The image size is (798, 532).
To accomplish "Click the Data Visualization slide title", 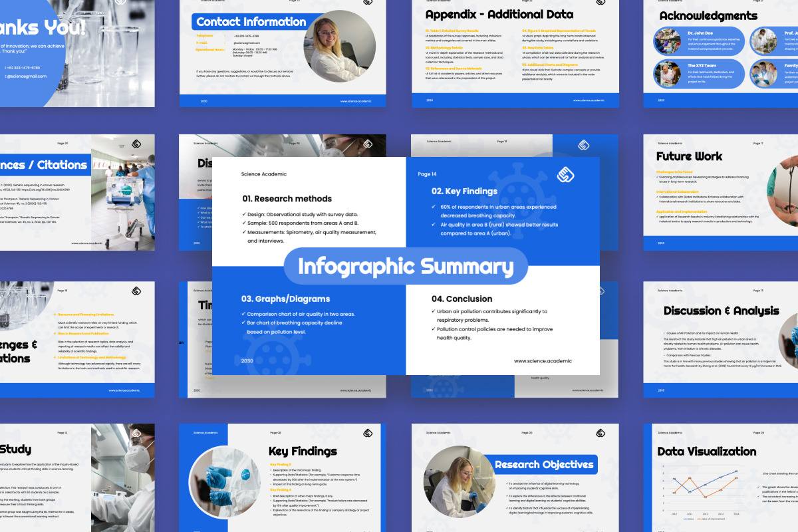I will 707,452.
